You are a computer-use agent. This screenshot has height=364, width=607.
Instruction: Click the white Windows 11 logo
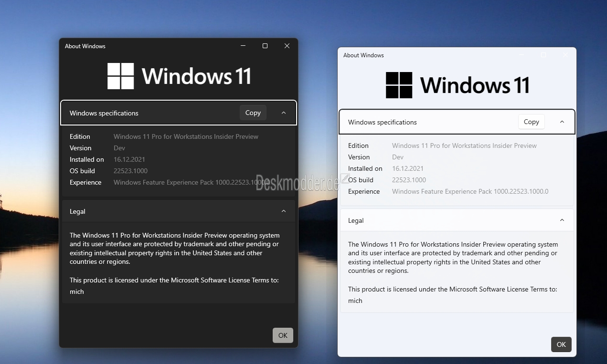coord(179,76)
